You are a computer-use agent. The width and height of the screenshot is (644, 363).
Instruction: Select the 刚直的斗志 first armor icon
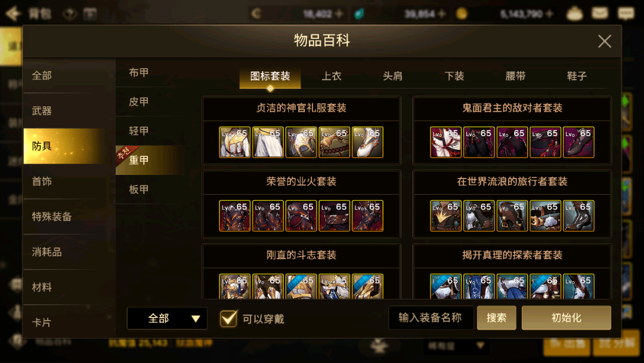coord(234,286)
